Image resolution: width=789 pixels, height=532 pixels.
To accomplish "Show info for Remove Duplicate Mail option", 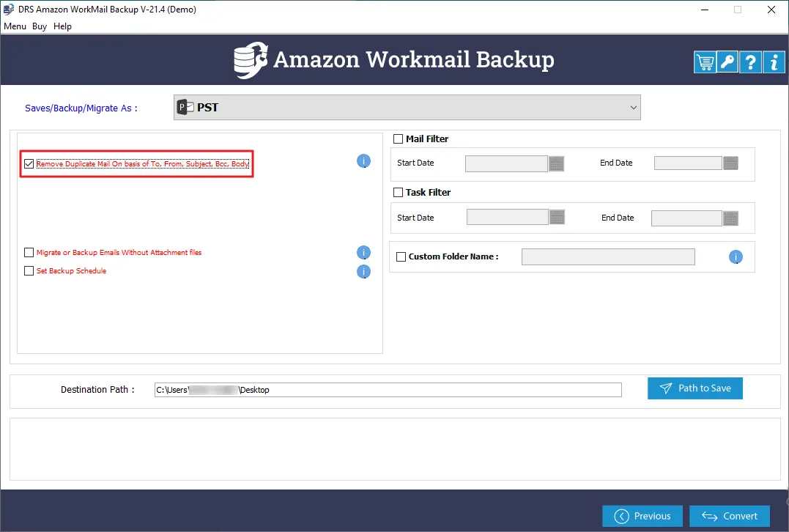I will tap(363, 161).
